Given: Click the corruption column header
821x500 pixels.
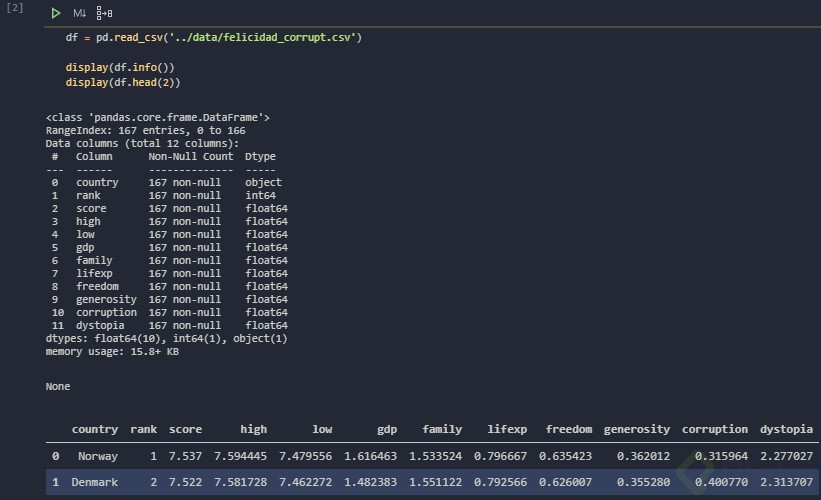Looking at the screenshot, I should (x=715, y=429).
